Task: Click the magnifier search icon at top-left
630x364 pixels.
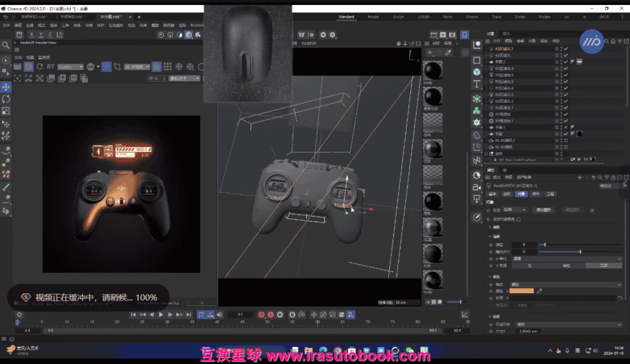Action: pos(6,45)
